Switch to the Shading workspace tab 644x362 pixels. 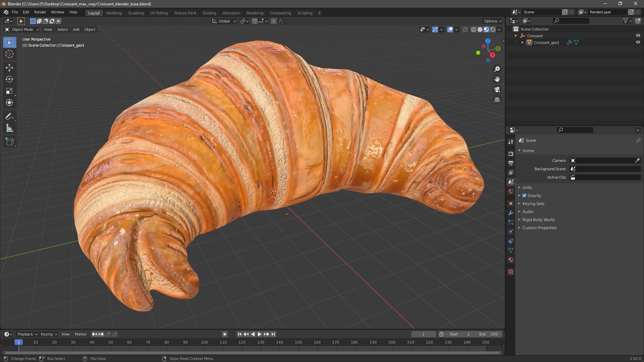coord(209,13)
